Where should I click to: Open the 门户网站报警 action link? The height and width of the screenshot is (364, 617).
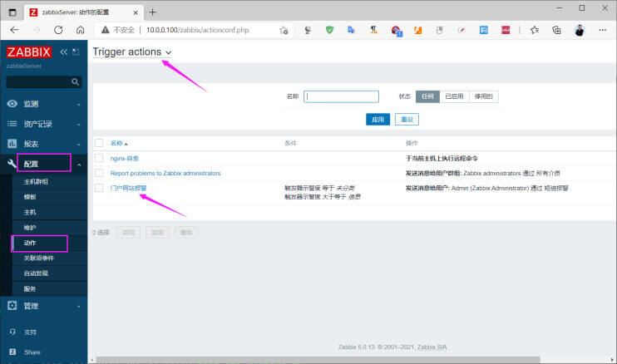[128, 188]
